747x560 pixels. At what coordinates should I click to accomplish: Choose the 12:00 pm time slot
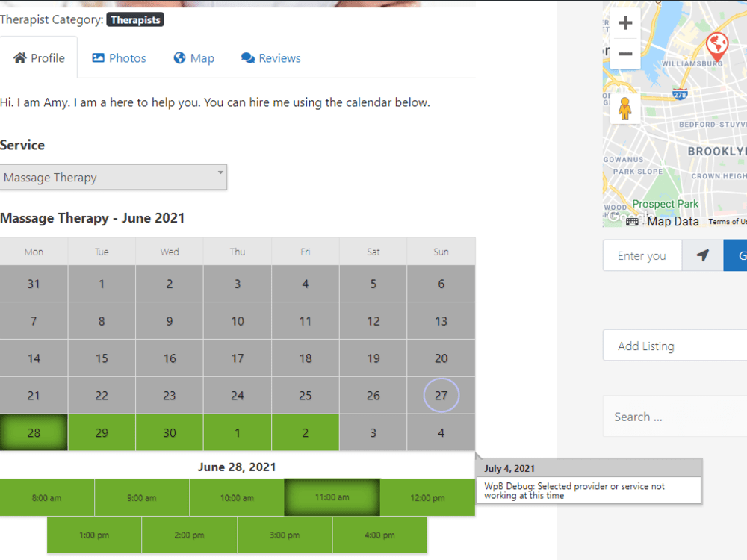(427, 497)
